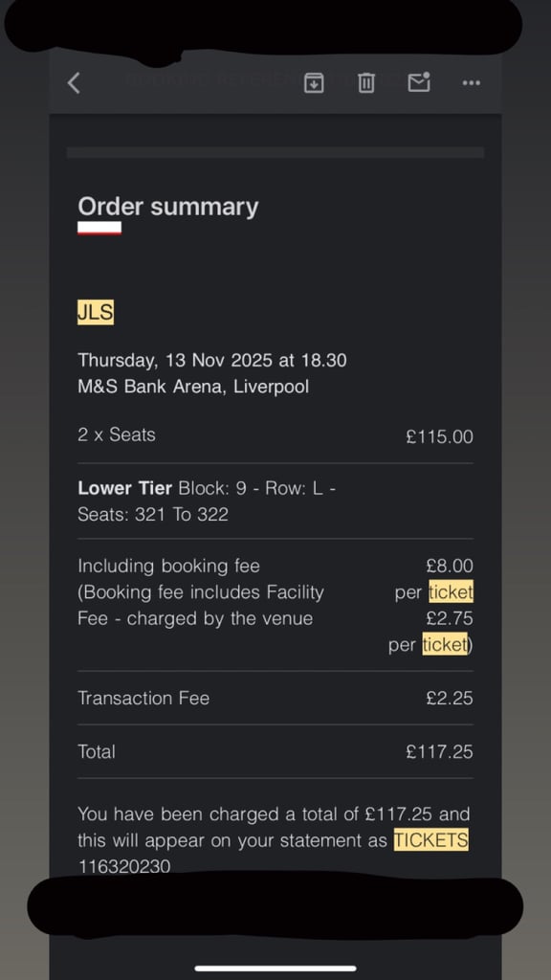Viewport: 551px width, 980px height.
Task: Select the highlighted JLS event name
Action: pyautogui.click(x=96, y=313)
